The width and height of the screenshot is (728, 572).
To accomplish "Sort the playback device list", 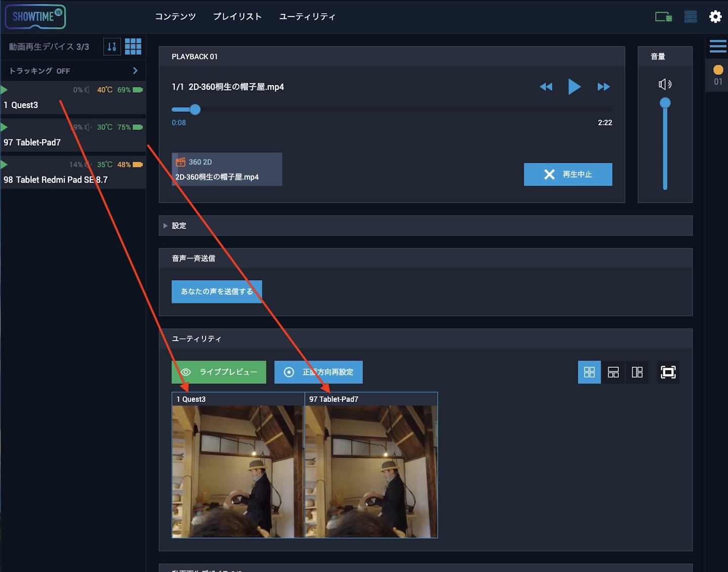I will [x=112, y=47].
